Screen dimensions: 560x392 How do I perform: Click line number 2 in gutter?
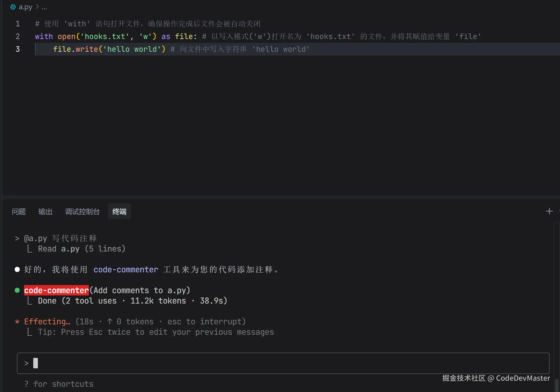coord(18,36)
